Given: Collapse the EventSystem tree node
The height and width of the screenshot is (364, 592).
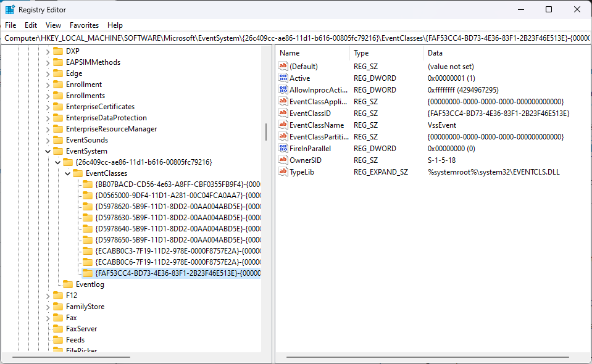Looking at the screenshot, I should coord(48,151).
